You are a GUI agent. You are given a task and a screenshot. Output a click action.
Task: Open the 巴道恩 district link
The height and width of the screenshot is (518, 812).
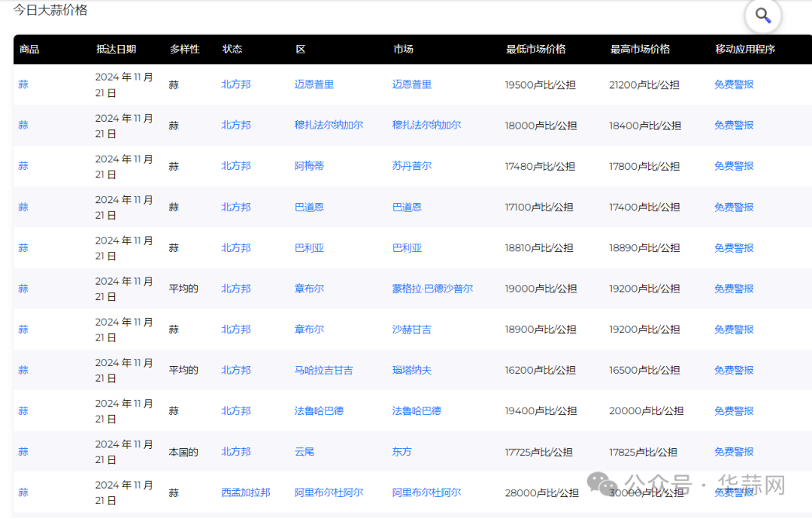(309, 208)
